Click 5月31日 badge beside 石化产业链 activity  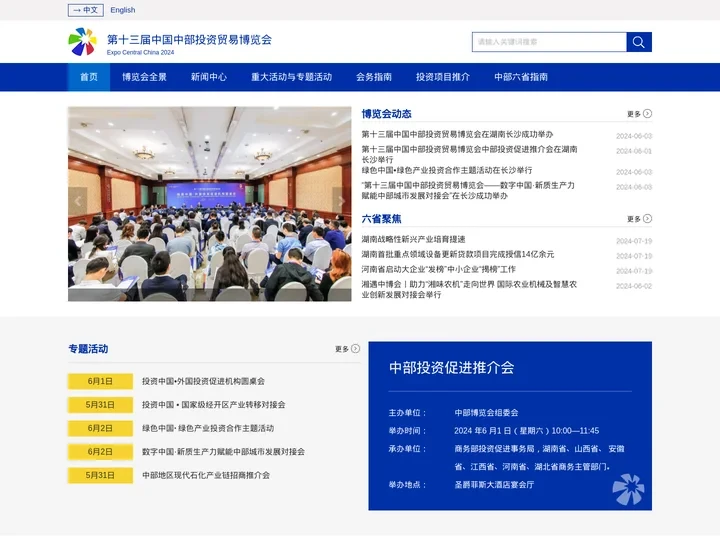tap(100, 475)
